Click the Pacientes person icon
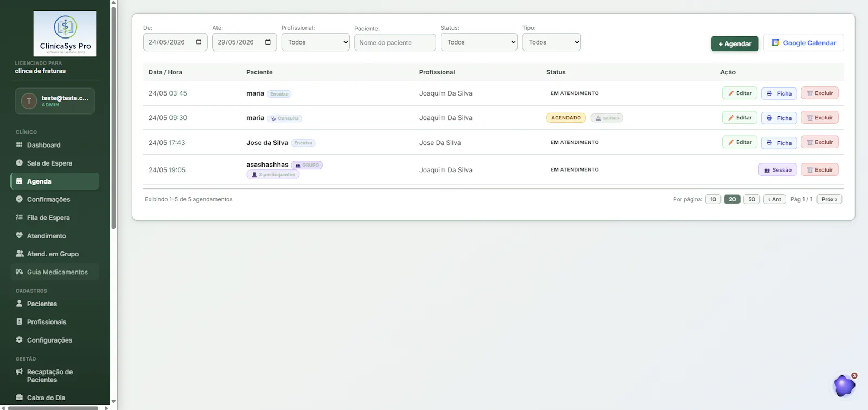Screen dimensions: 868x410 (20, 304)
